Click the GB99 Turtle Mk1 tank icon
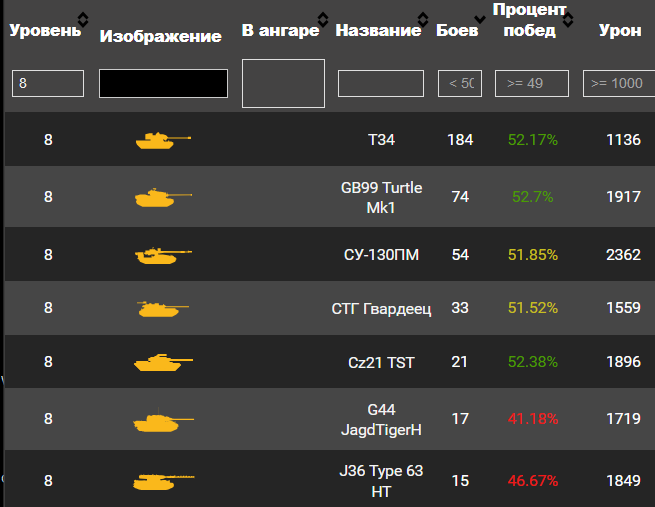655x507 pixels. pos(160,197)
